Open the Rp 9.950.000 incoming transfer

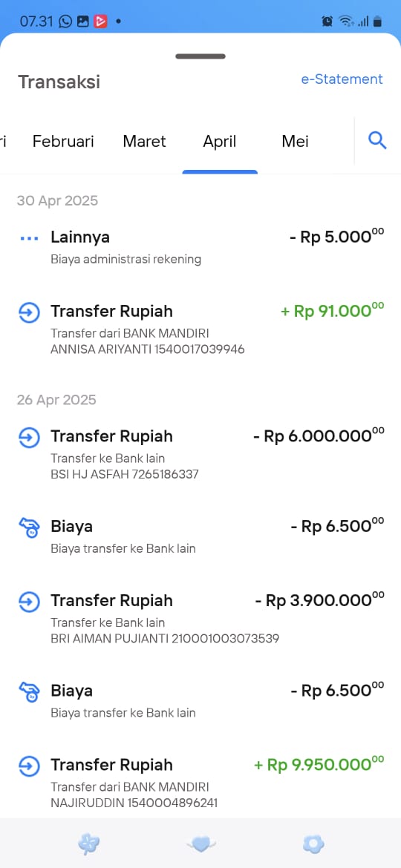[200, 782]
